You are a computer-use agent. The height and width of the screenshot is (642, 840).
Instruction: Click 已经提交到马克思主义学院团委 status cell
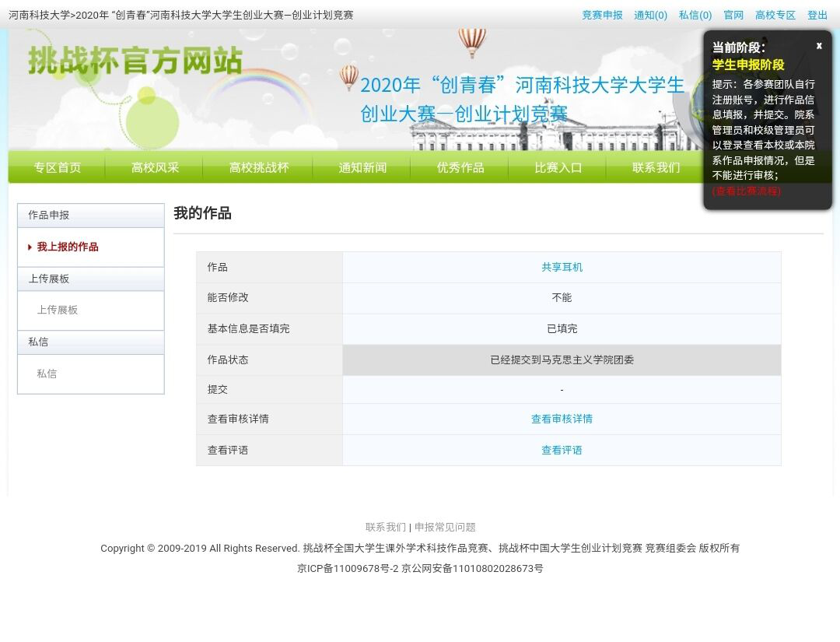(x=562, y=360)
